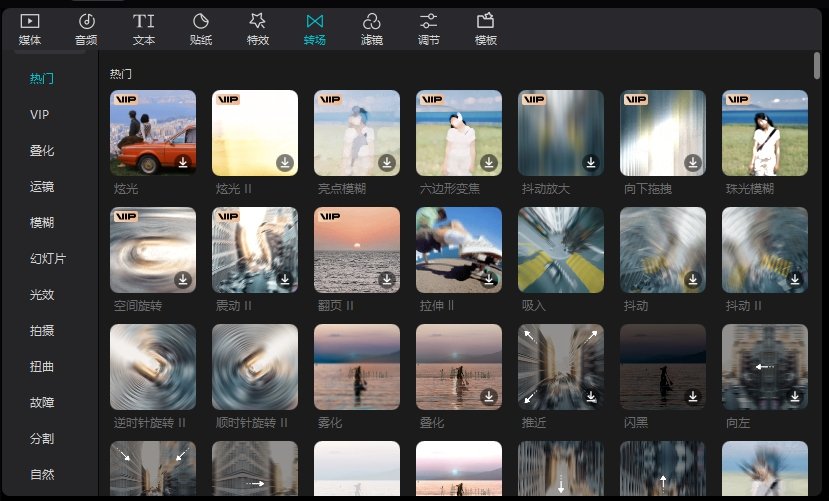829x501 pixels.
Task: Open the 媒体 (Media) tab
Action: click(x=30, y=30)
